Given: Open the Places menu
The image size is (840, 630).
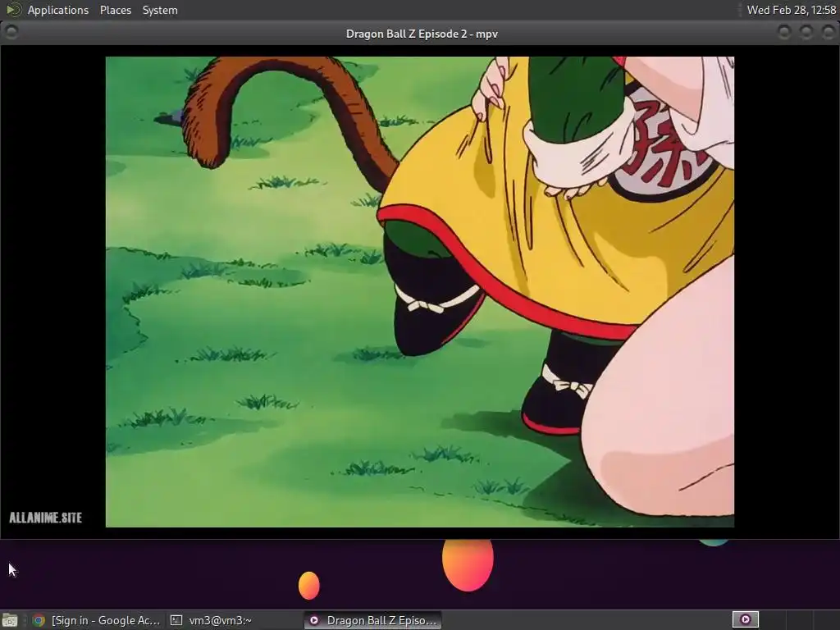Looking at the screenshot, I should pyautogui.click(x=115, y=10).
